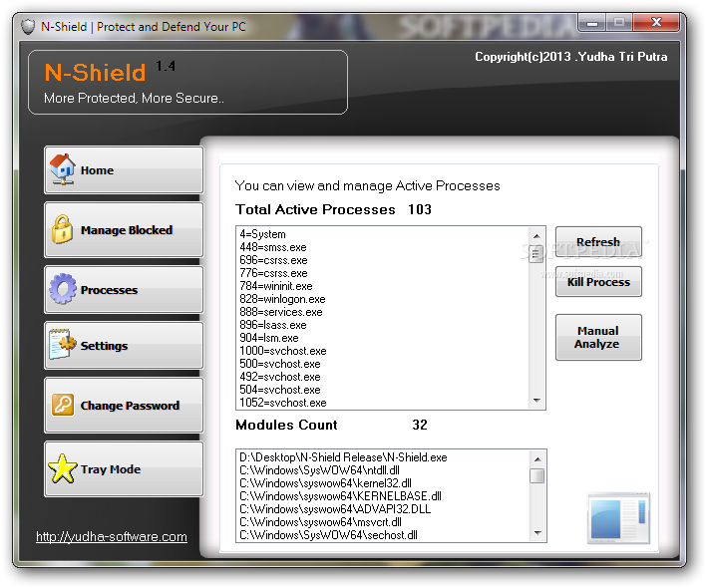Viewport: 707px width, 588px height.
Task: Select the 1000=svchost.exe process
Action: coord(383,351)
